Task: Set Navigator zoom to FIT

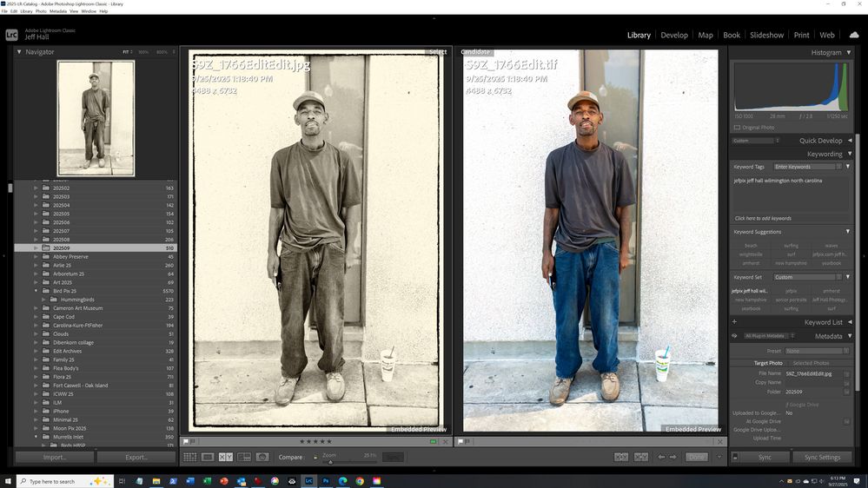Action: click(x=126, y=52)
